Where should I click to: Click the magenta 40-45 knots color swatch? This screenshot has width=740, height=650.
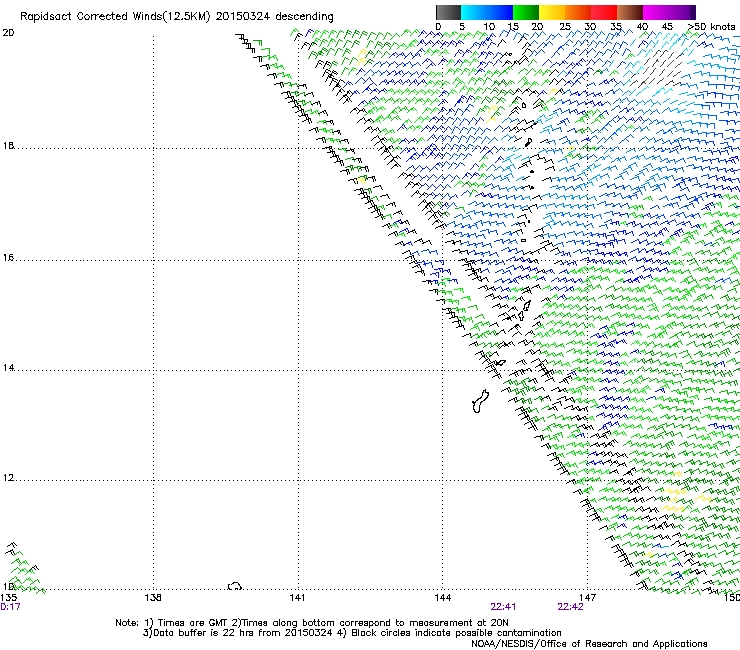pyautogui.click(x=656, y=12)
